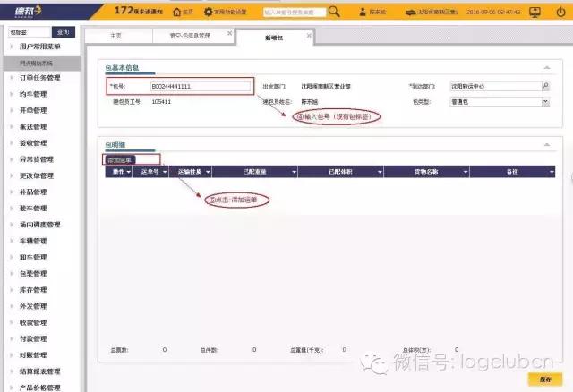Select the highlighted grey sidebar system row
This screenshot has width=573, height=392.
(x=42, y=64)
